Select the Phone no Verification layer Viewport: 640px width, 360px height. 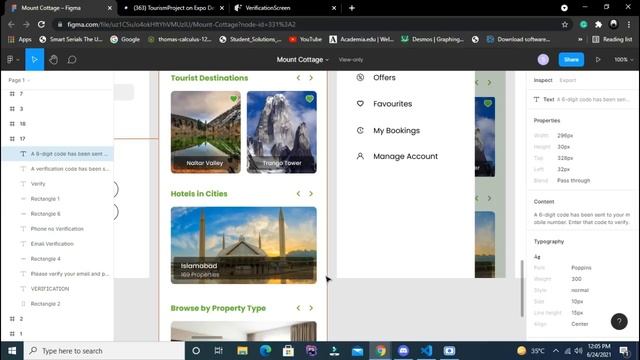point(57,229)
